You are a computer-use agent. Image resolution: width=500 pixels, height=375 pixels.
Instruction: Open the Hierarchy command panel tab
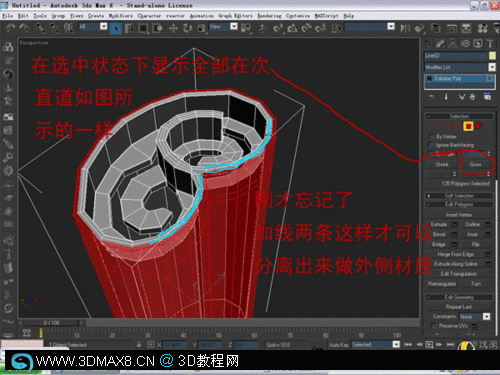(x=453, y=43)
